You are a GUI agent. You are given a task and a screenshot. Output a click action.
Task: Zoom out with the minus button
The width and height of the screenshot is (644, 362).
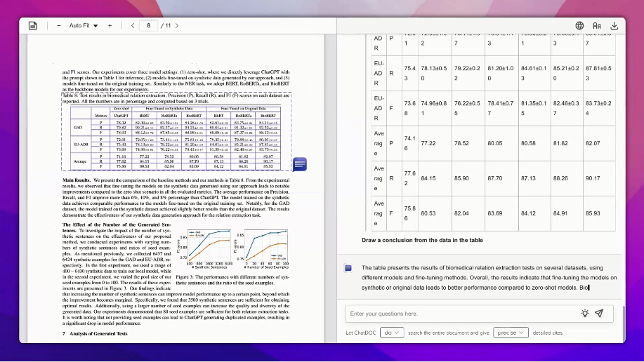pyautogui.click(x=59, y=25)
